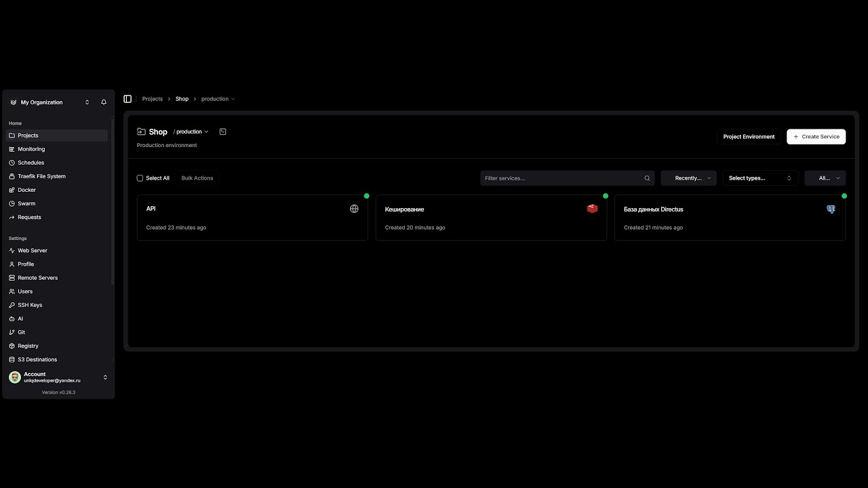The image size is (868, 488).
Task: Open S3 Destinations settings
Action: (x=58, y=359)
